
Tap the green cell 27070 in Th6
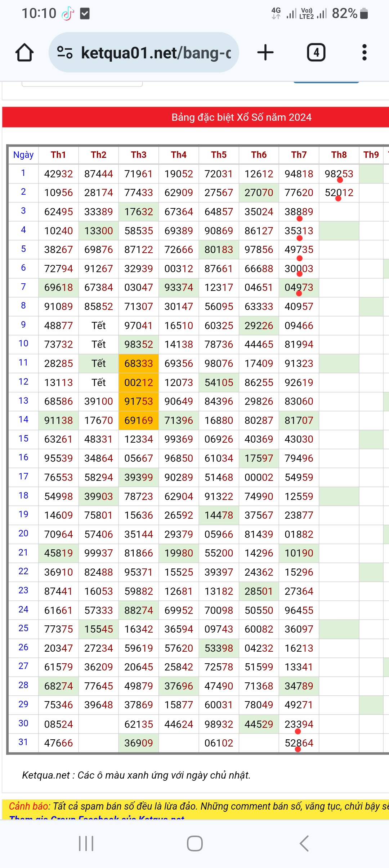point(259,193)
